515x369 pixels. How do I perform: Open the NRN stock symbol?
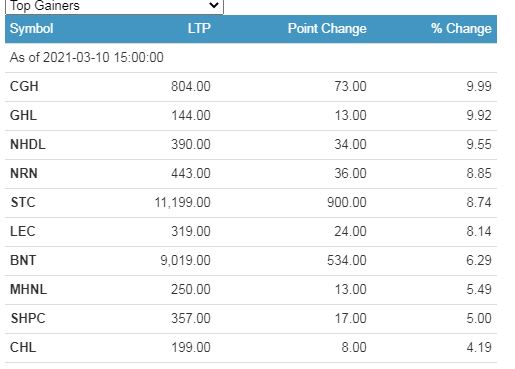click(24, 174)
